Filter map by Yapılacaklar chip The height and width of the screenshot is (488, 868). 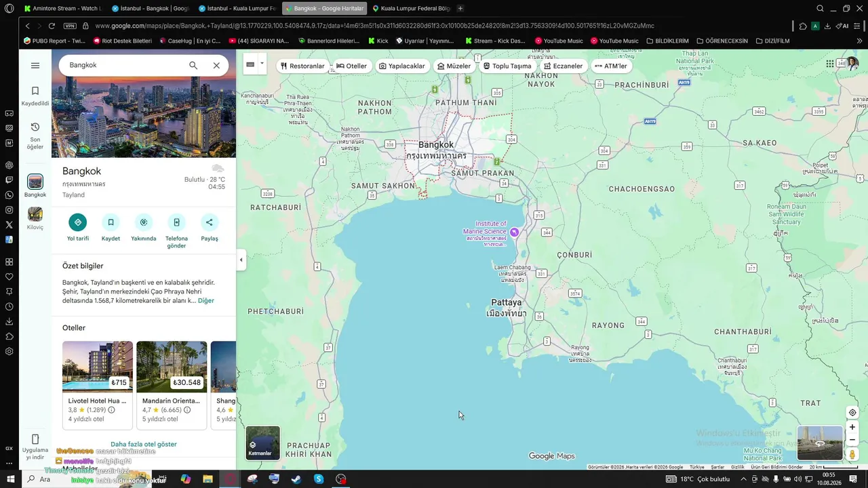coord(402,66)
